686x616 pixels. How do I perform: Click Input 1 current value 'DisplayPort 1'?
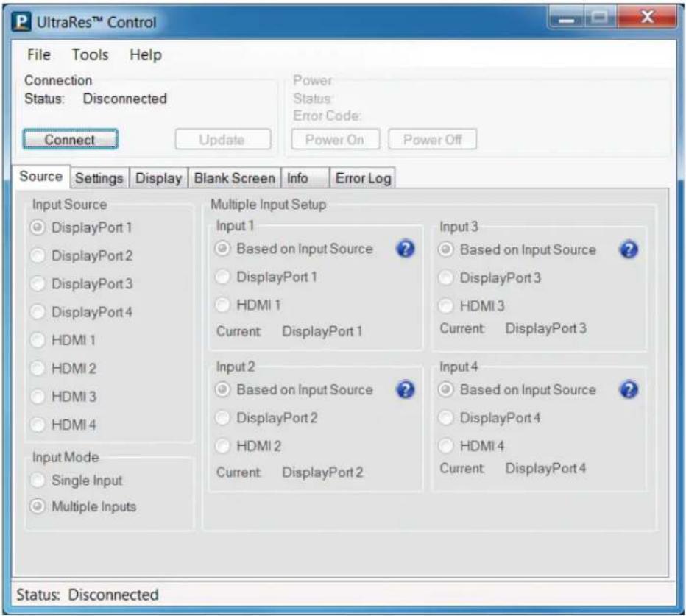(322, 332)
